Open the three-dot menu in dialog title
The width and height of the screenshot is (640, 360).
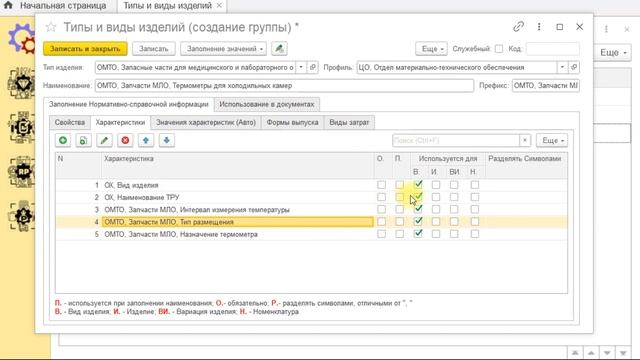click(x=539, y=27)
